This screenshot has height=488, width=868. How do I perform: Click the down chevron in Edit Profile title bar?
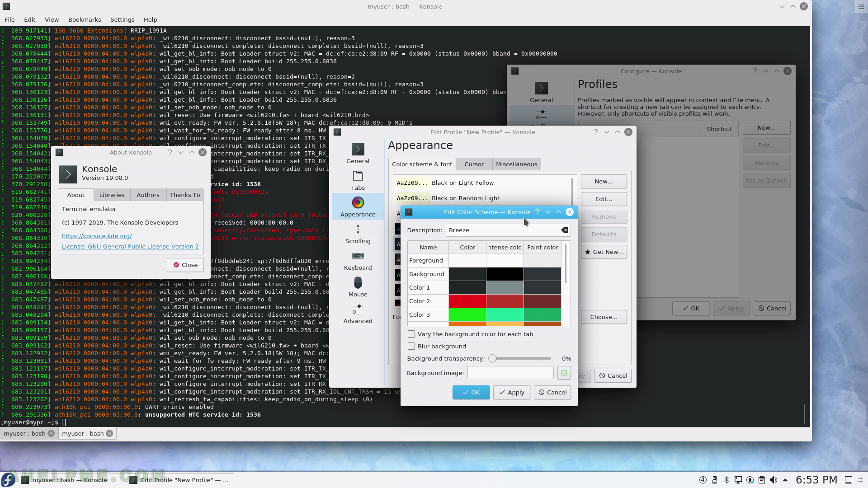point(607,132)
